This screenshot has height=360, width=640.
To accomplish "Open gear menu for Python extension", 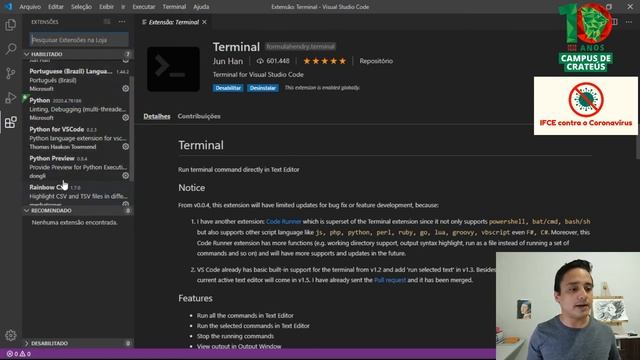I will tap(126, 118).
